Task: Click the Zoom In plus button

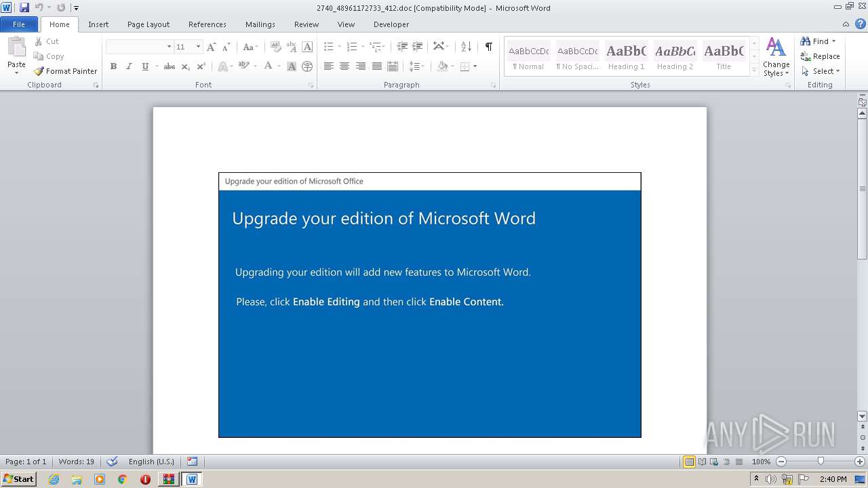Action: (859, 462)
